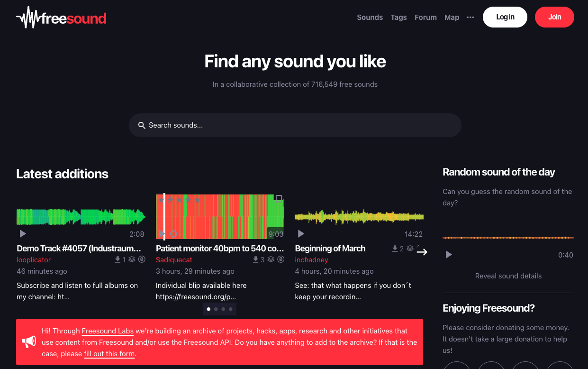Open the Patient monitor 40bpm sound title
The image size is (588, 369).
point(220,248)
